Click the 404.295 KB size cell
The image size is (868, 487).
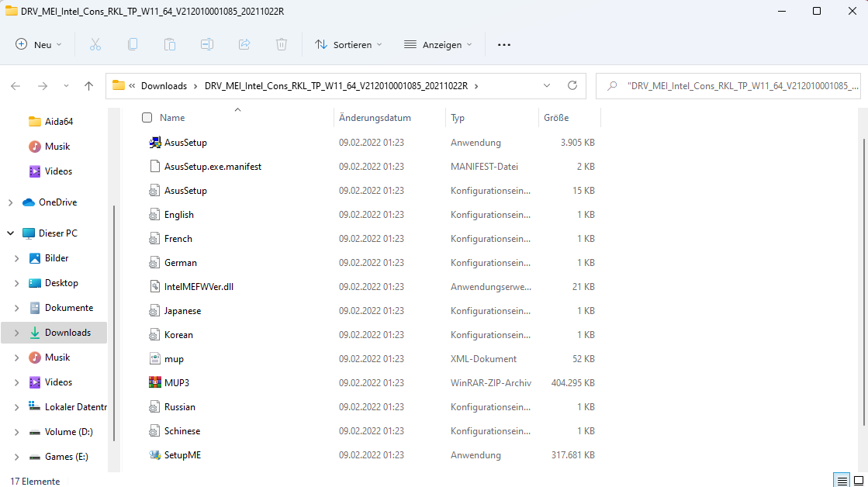click(x=573, y=383)
